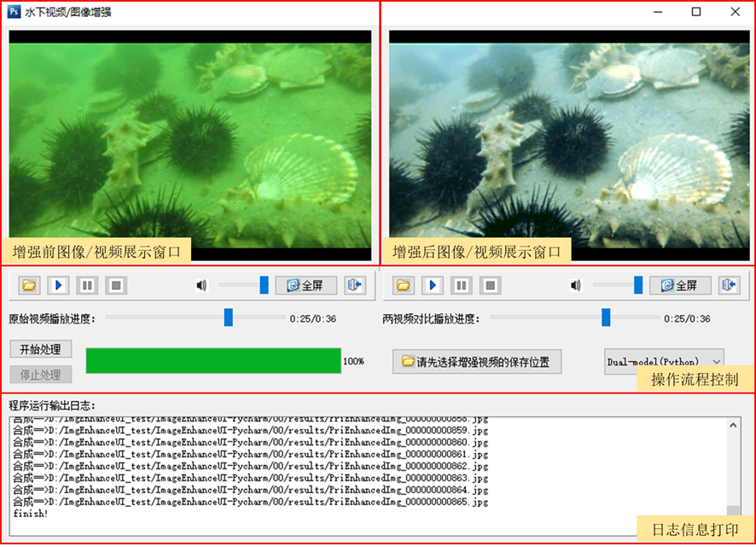The height and width of the screenshot is (547, 756).
Task: Click the original video progress slider
Action: tap(229, 317)
